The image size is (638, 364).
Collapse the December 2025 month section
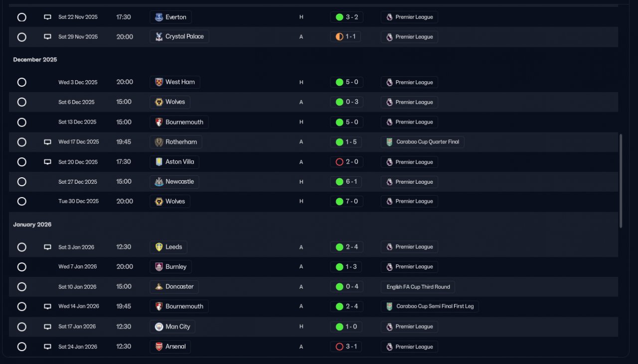pos(35,60)
